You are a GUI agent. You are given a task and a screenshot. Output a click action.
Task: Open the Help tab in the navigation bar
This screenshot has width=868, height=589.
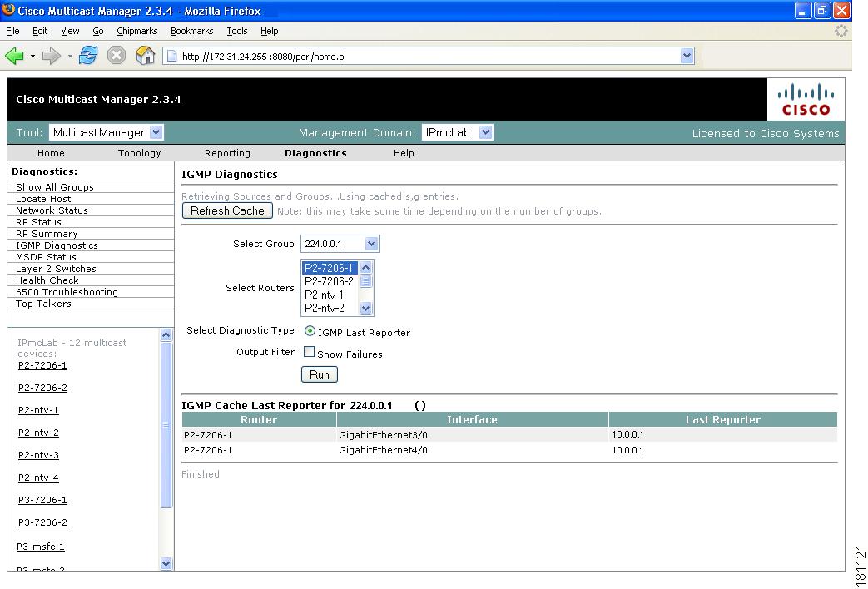tap(404, 153)
